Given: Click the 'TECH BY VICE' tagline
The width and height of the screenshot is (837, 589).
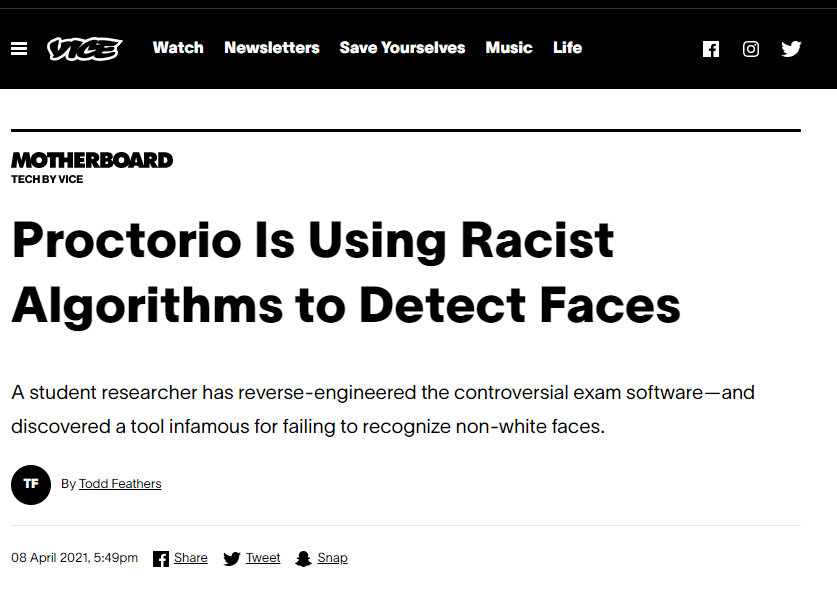Looking at the screenshot, I should [47, 179].
